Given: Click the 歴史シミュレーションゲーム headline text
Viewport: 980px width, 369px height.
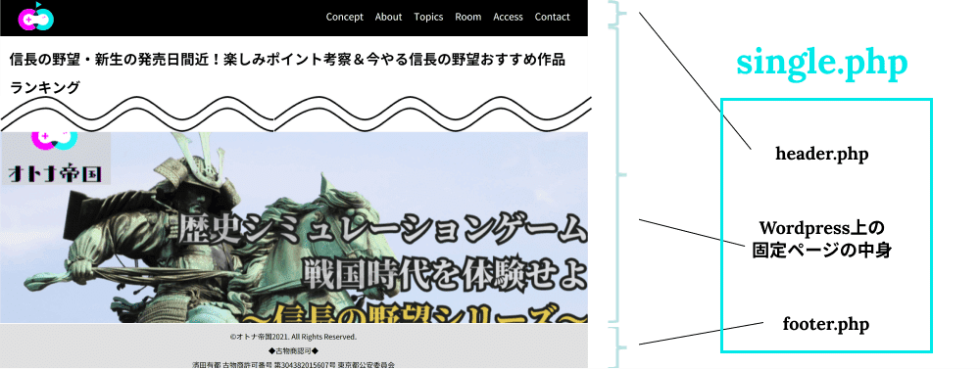Looking at the screenshot, I should tap(382, 230).
